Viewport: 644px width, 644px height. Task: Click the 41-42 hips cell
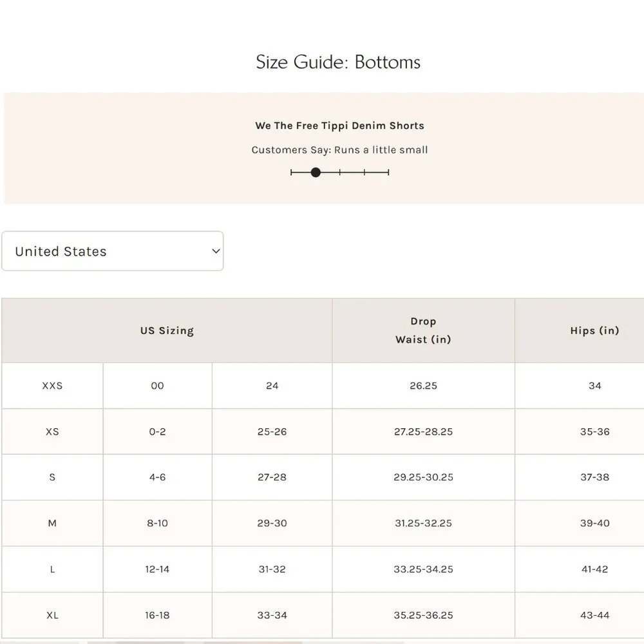coord(580,569)
